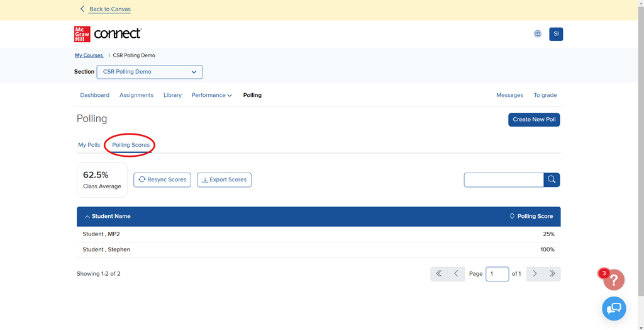Click the page number input field
644x330 pixels.
click(x=497, y=274)
